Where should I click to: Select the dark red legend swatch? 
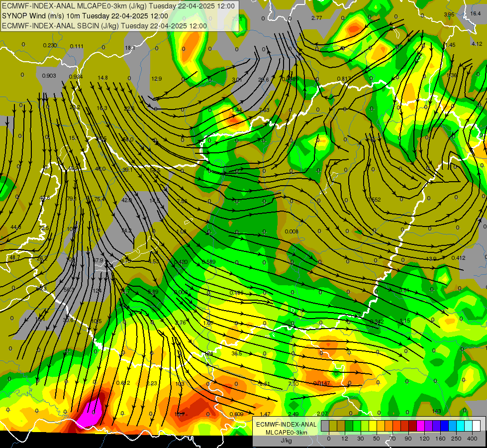point(413,426)
